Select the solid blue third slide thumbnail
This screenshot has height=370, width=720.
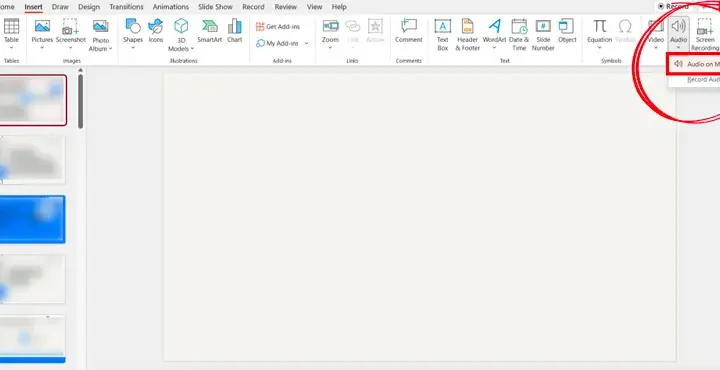pyautogui.click(x=32, y=219)
